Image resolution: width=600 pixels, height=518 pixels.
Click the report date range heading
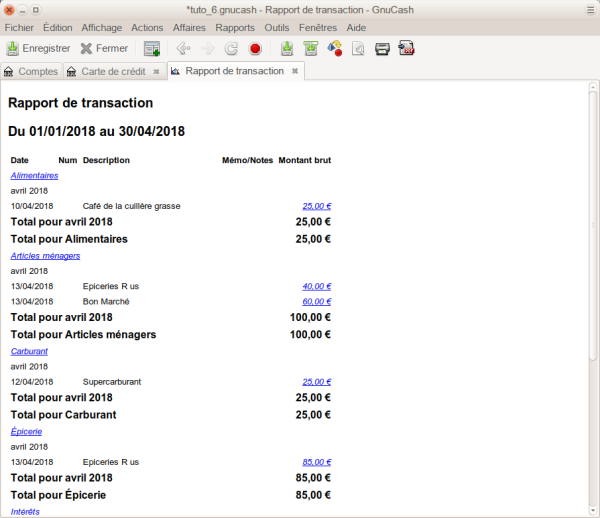click(96, 131)
